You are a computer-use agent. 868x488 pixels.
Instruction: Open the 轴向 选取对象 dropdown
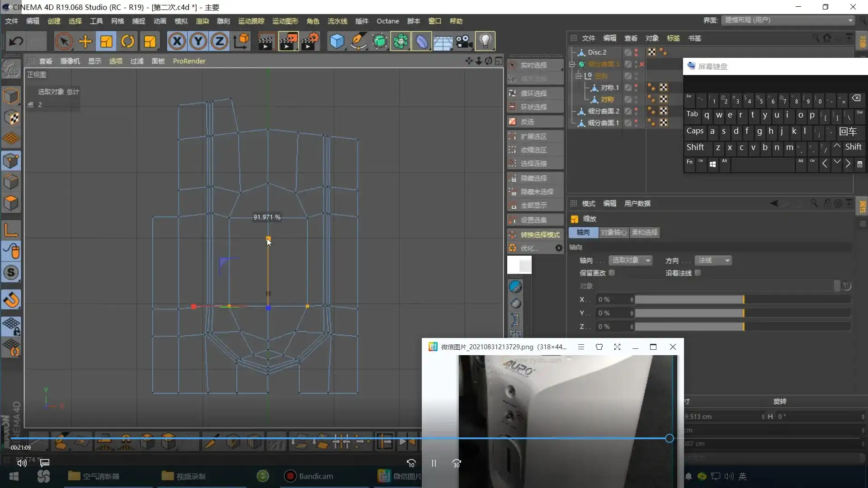coord(631,260)
